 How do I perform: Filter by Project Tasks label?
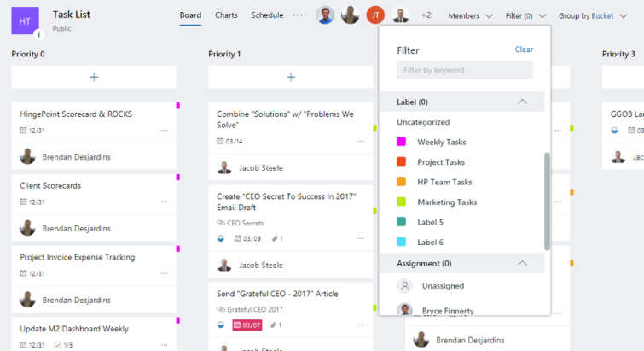click(x=440, y=162)
